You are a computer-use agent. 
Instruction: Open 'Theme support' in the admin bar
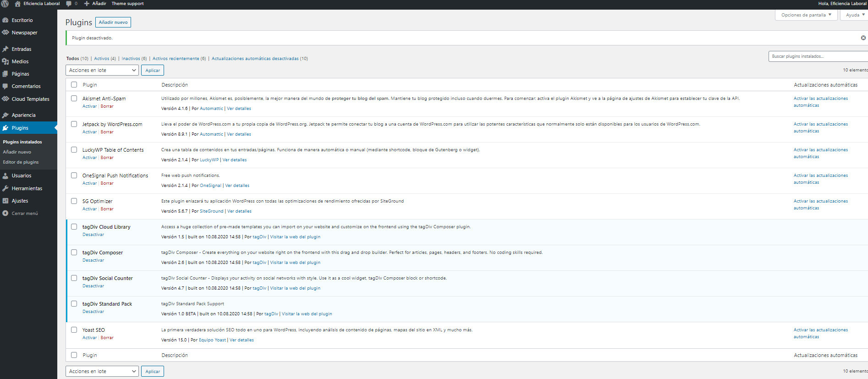[127, 4]
